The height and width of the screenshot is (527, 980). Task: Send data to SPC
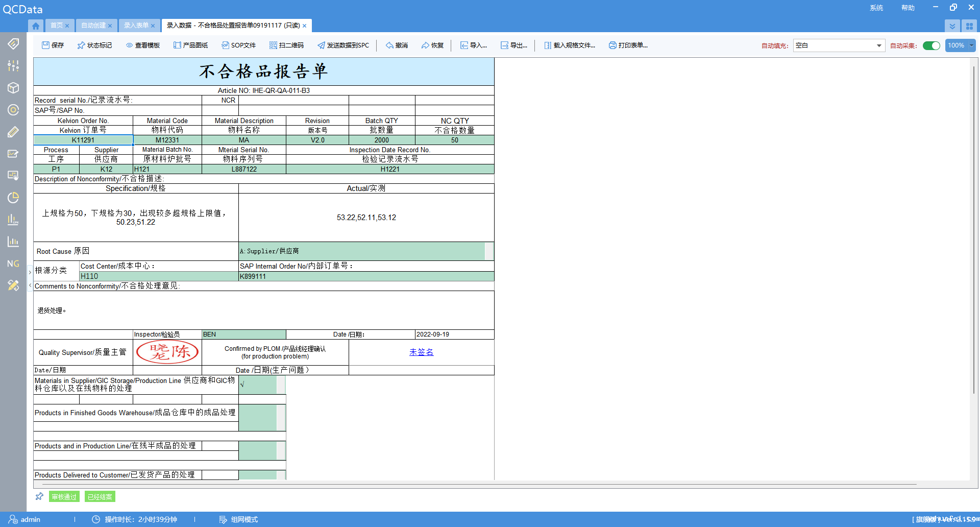click(x=342, y=45)
